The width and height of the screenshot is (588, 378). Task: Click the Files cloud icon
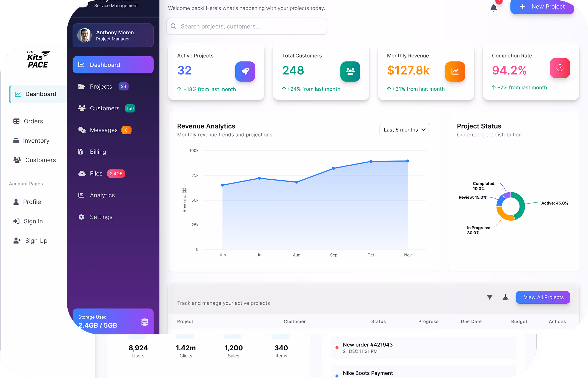click(82, 173)
